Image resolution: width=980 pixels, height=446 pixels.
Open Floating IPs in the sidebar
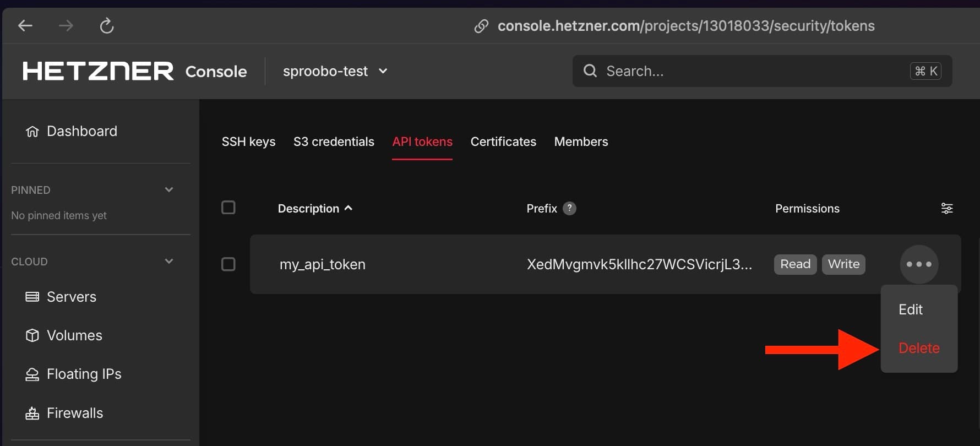[x=84, y=374]
